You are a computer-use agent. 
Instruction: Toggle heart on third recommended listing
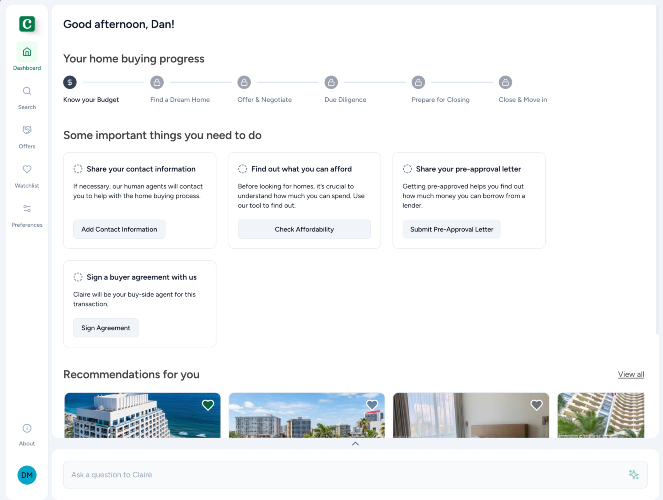pyautogui.click(x=536, y=405)
